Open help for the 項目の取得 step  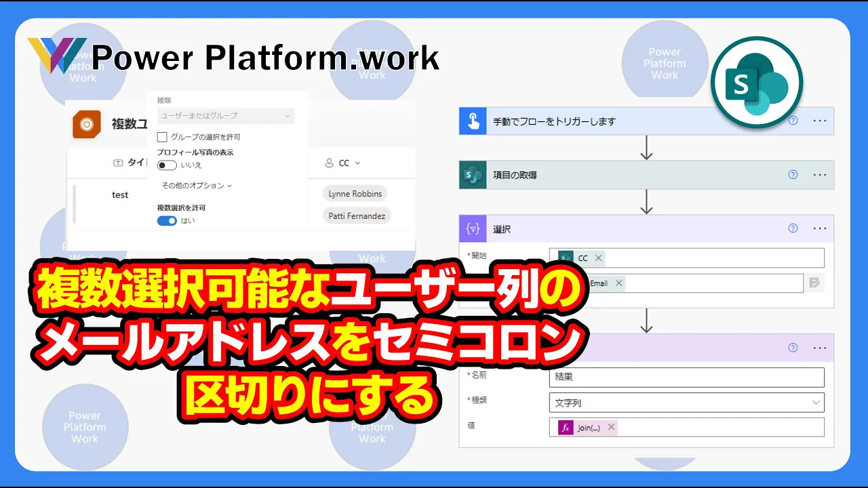click(x=793, y=174)
